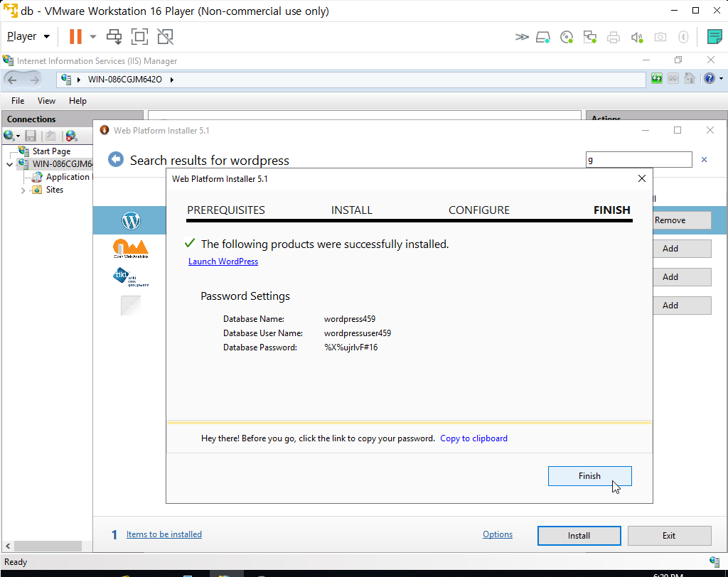Click the camera device icon in VMware

(x=660, y=37)
